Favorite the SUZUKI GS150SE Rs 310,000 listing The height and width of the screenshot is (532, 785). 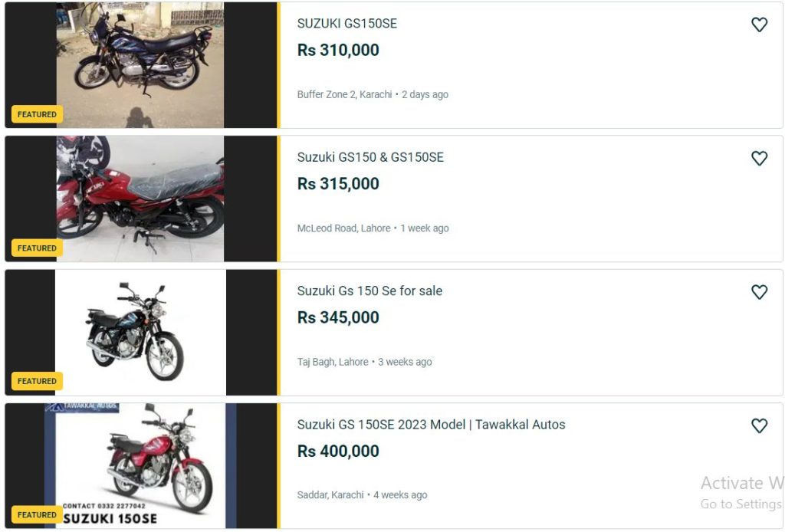[759, 25]
